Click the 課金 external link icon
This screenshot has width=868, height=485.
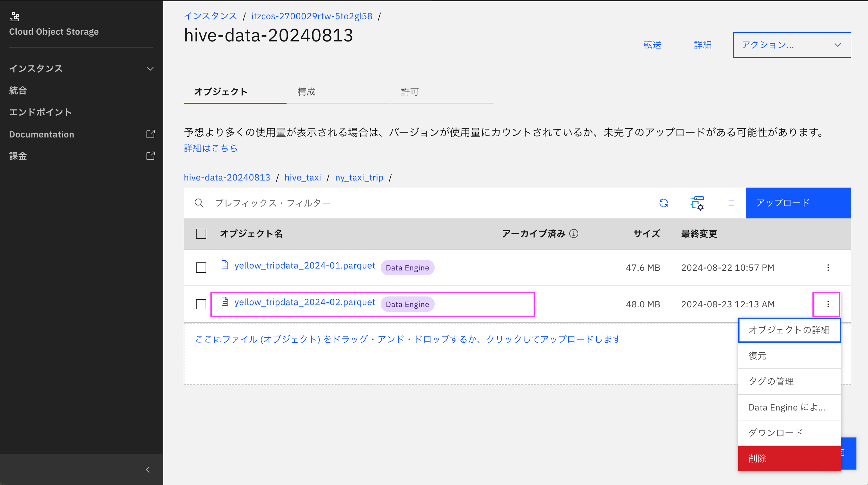pyautogui.click(x=150, y=156)
